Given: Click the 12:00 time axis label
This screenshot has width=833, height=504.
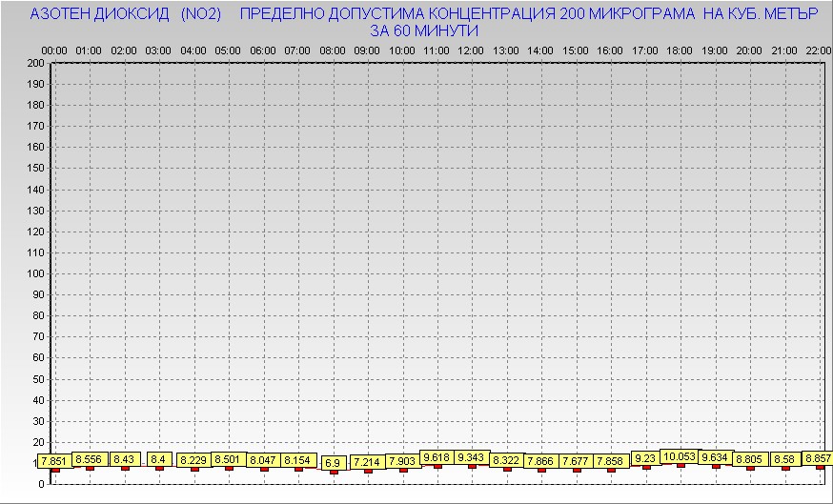Looking at the screenshot, I should click(471, 50).
